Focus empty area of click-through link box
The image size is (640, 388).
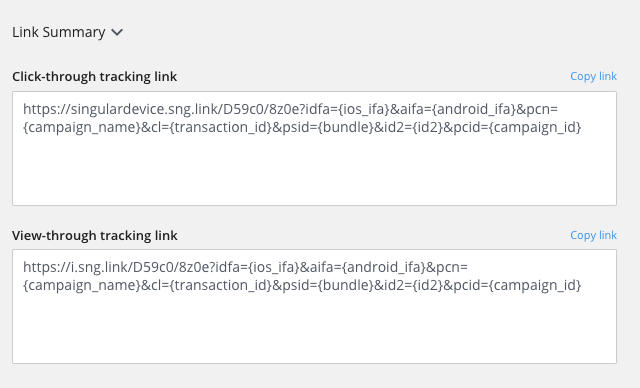coord(314,169)
